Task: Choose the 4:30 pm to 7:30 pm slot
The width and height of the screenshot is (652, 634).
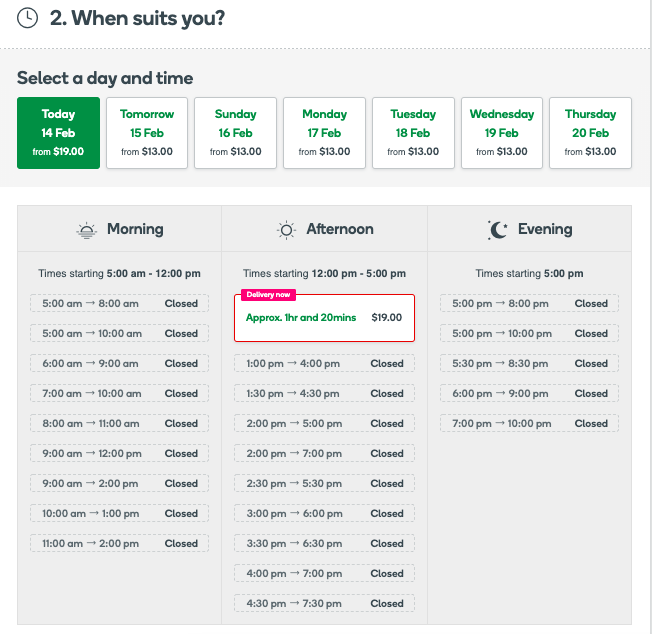Action: coord(324,603)
